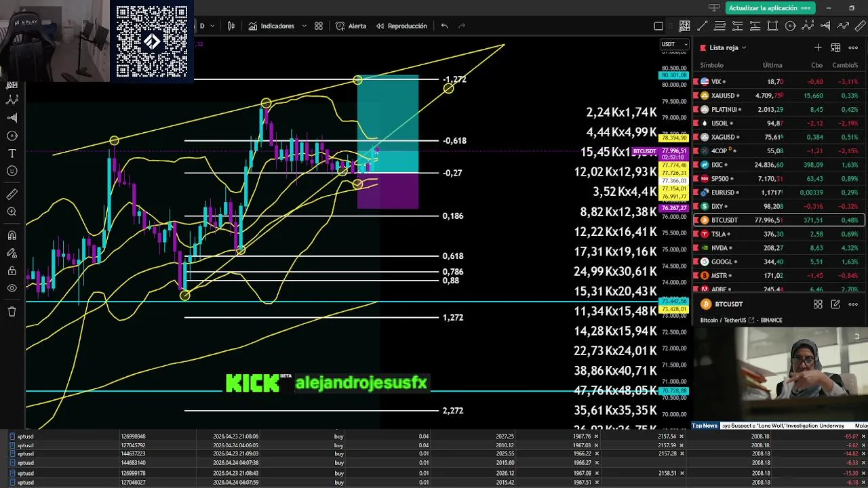Open the Indicadores menu

(271, 26)
